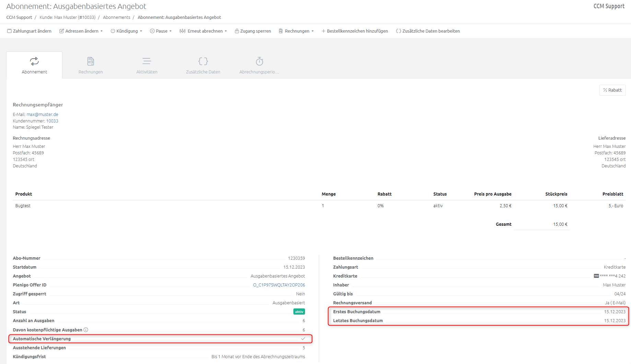Expand the Adressen ändern dropdown arrow
This screenshot has width=631, height=364.
tap(102, 31)
